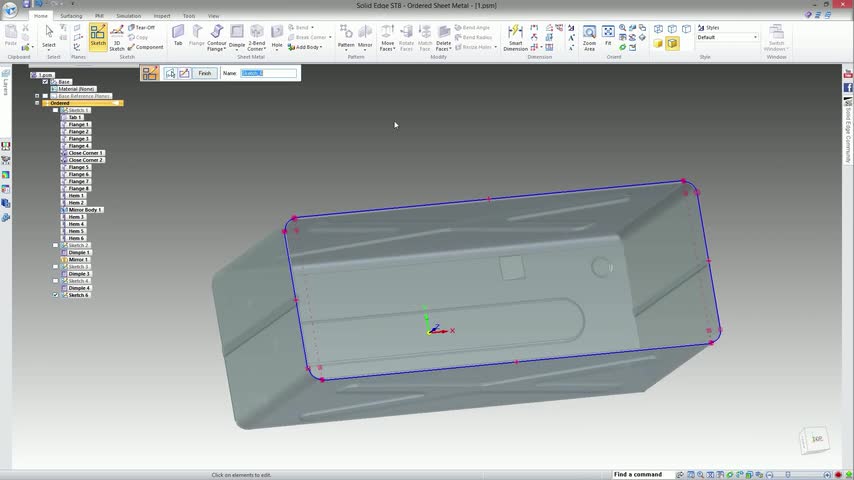Switch to the Home tab
This screenshot has width=854, height=480.
point(41,16)
